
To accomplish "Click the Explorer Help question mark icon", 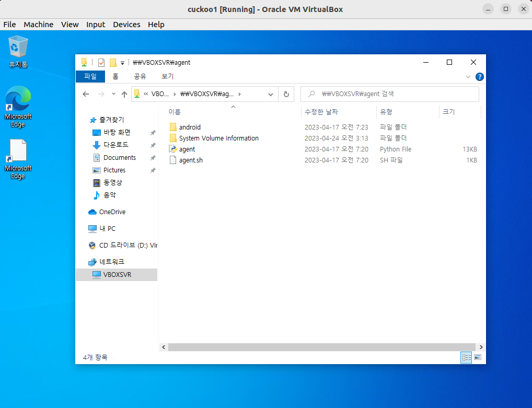I will point(479,77).
